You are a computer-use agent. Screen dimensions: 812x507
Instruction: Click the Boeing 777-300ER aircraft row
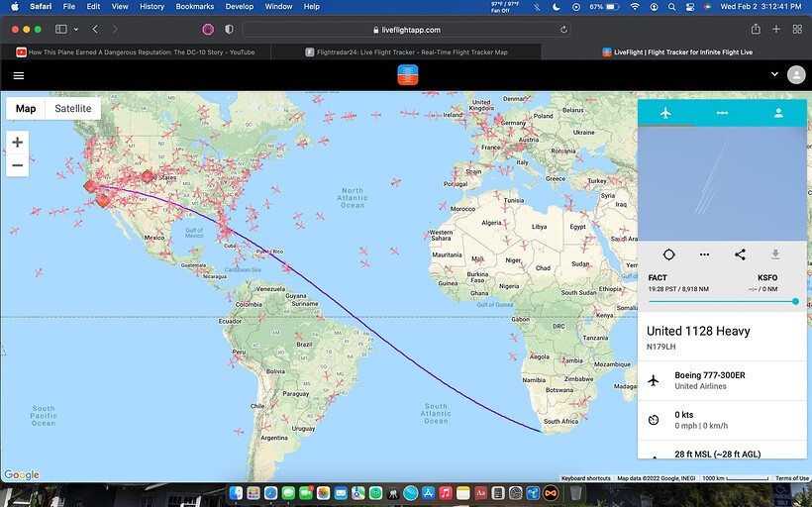pos(722,380)
